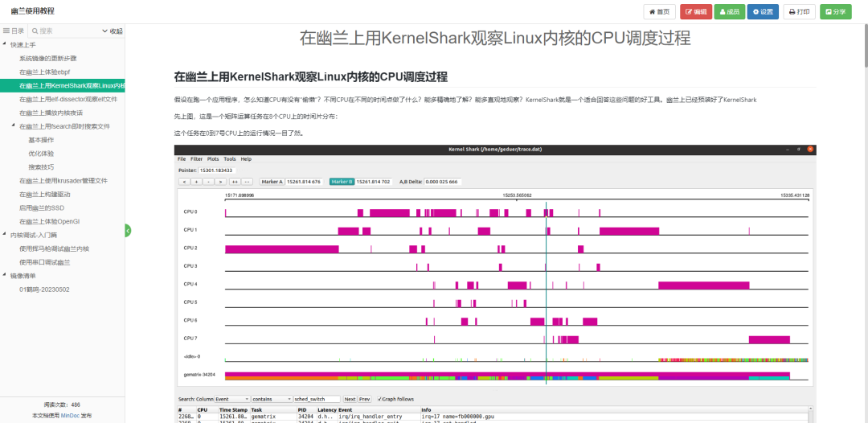Screen dimensions: 868x423
Task: Collapse the 快速上手 tree section
Action: 5,44
